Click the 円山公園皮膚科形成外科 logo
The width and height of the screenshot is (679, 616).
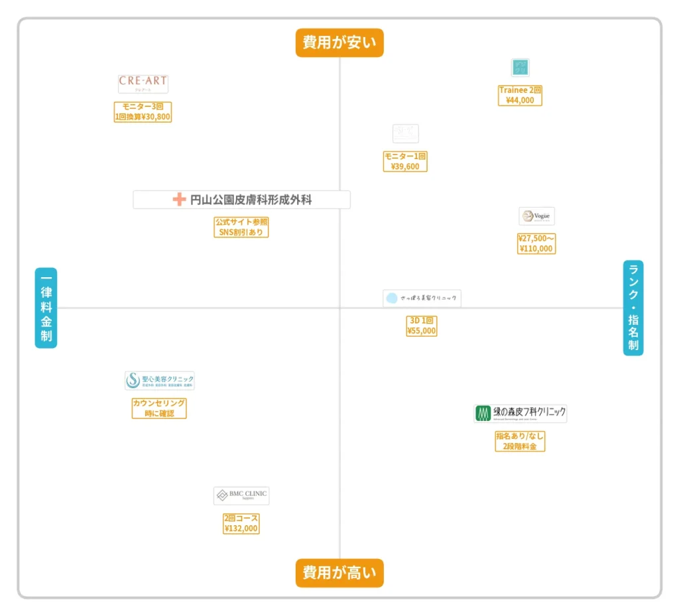click(241, 200)
